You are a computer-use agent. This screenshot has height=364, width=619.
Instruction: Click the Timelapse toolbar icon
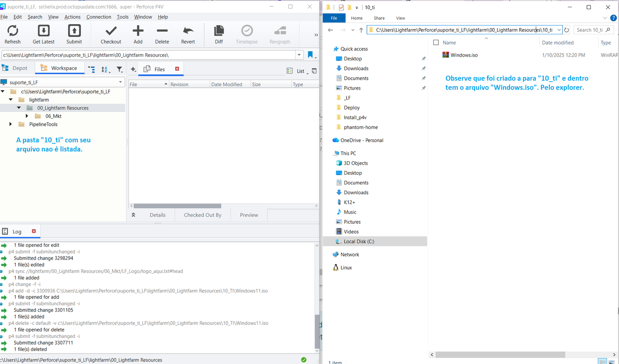click(247, 31)
